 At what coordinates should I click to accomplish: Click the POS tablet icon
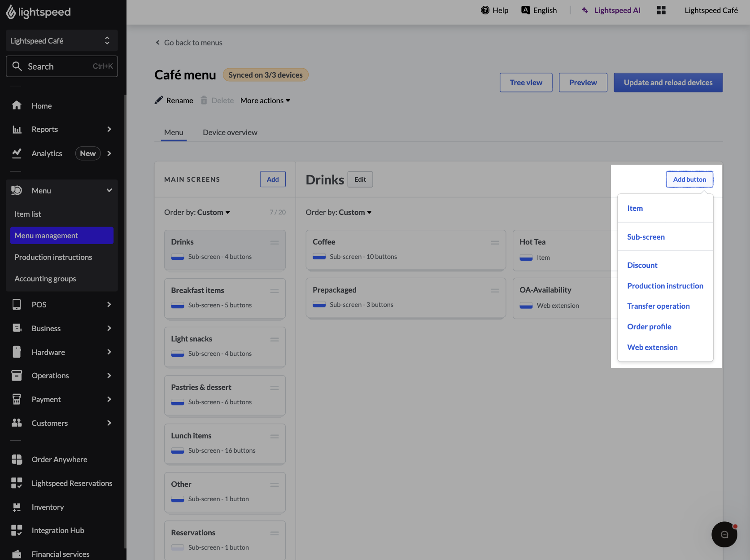[x=17, y=305]
